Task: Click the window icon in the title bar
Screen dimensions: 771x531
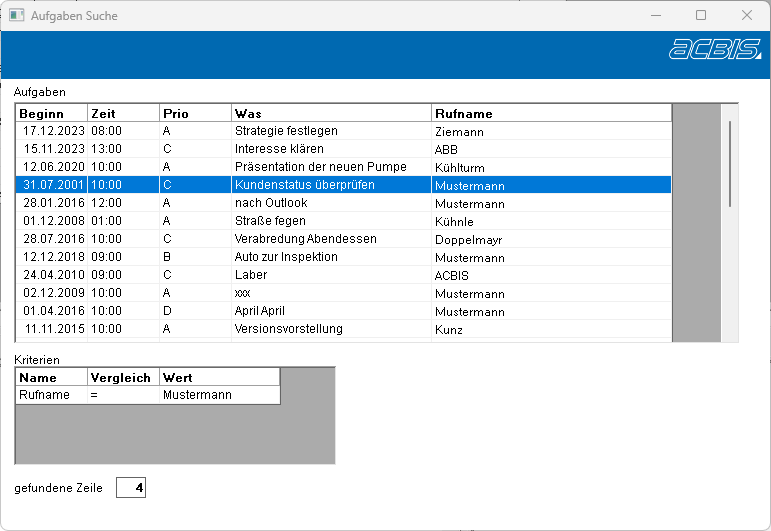Action: click(16, 16)
